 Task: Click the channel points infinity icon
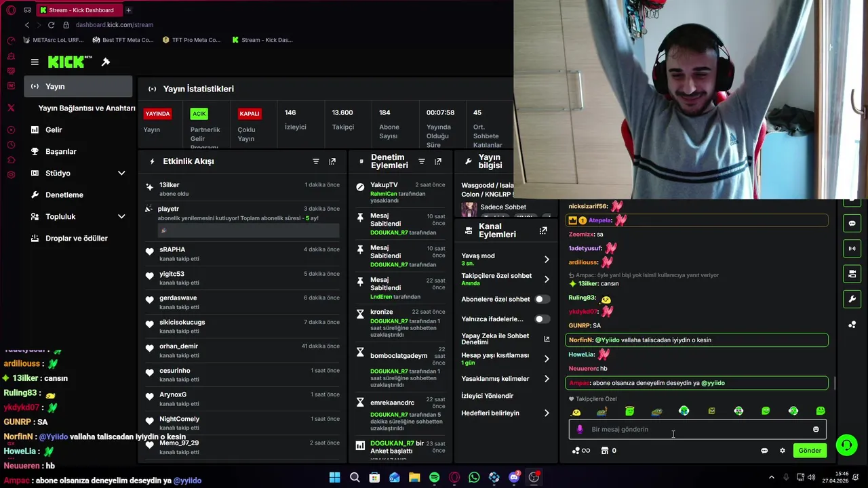click(x=581, y=451)
